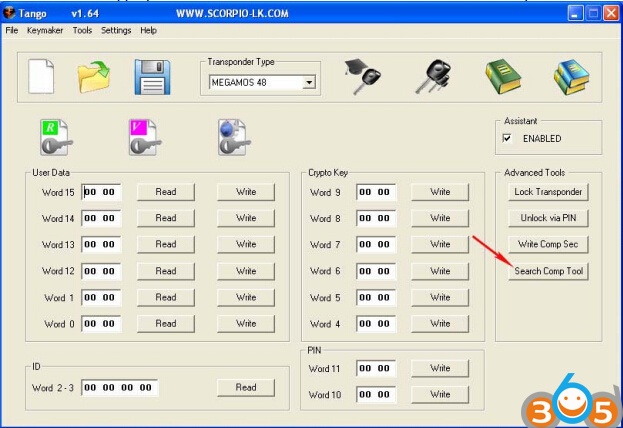Open the stacked books icon
The height and width of the screenshot is (428, 623).
point(571,77)
